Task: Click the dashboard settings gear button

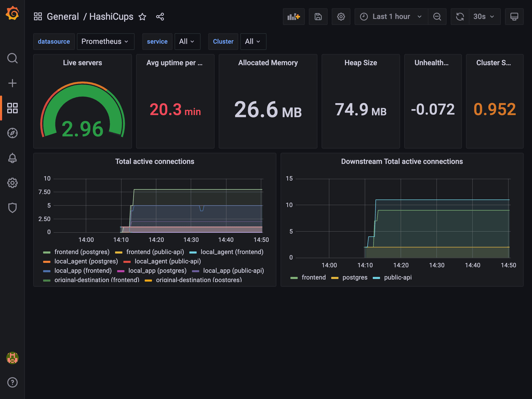Action: pyautogui.click(x=341, y=17)
